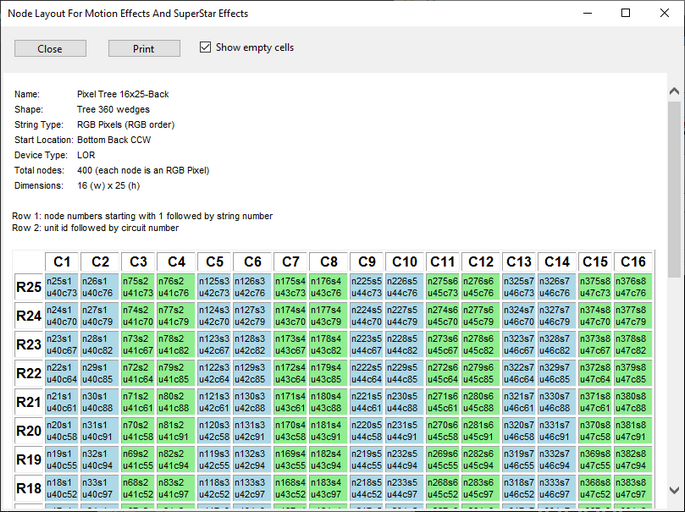Select cell n322s7 u46c64

[519, 374]
